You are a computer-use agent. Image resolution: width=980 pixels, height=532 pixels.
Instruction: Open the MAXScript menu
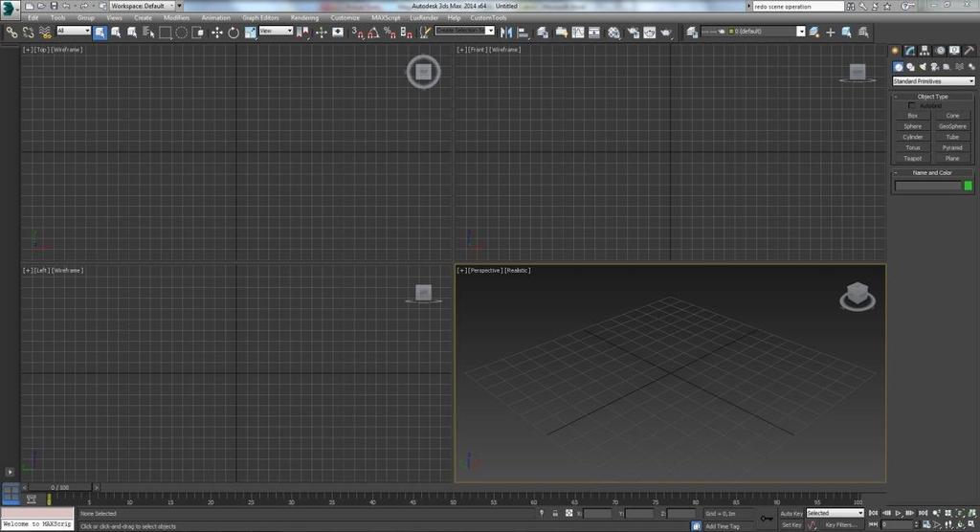[x=386, y=18]
